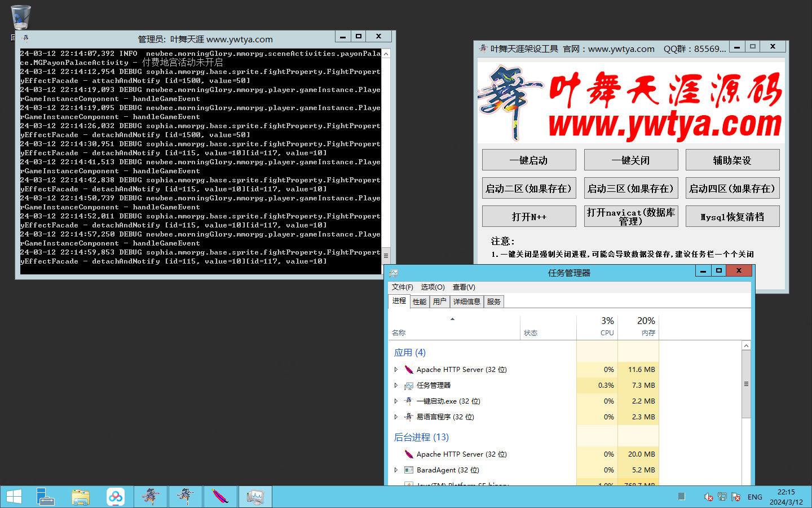Open the 选项(O) menu
The width and height of the screenshot is (812, 508).
point(433,287)
